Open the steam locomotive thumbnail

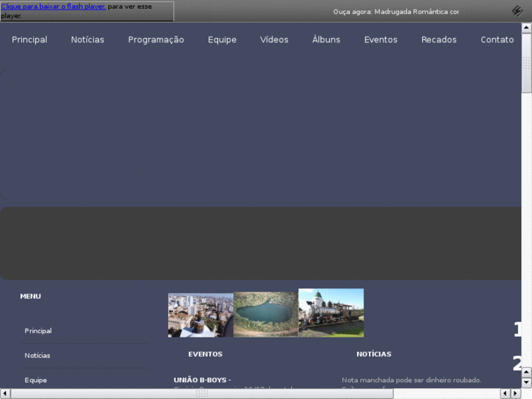pyautogui.click(x=331, y=313)
